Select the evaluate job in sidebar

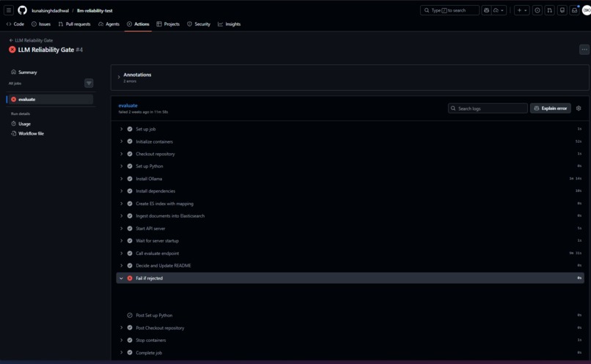tap(50, 100)
